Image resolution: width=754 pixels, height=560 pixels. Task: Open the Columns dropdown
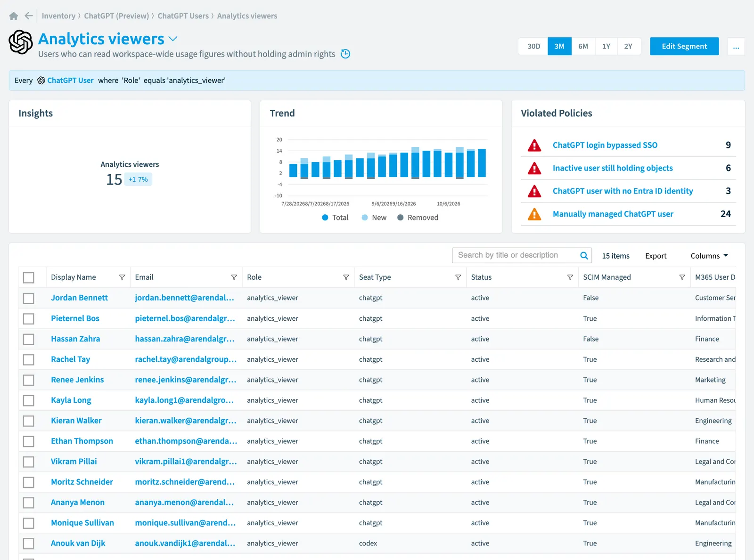(x=709, y=256)
